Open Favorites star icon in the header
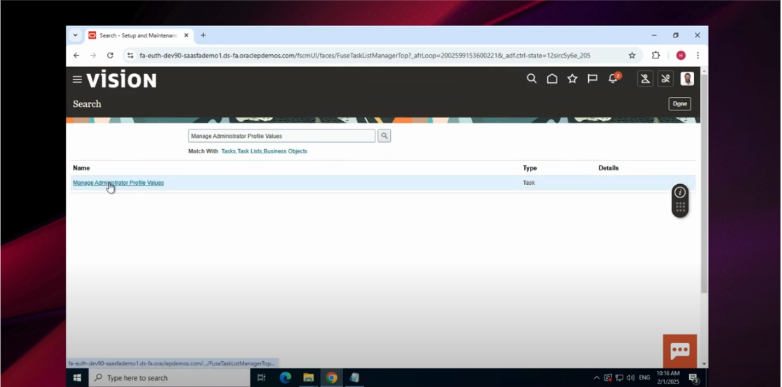The height and width of the screenshot is (387, 782). [x=573, y=79]
